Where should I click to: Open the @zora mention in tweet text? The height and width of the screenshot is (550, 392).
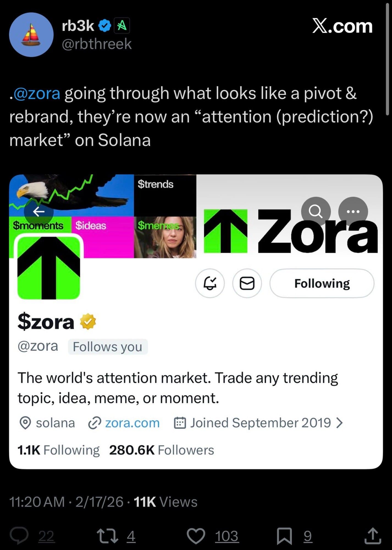37,94
